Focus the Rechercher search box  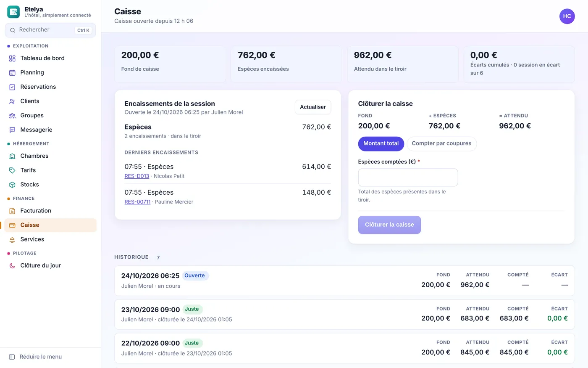click(50, 30)
